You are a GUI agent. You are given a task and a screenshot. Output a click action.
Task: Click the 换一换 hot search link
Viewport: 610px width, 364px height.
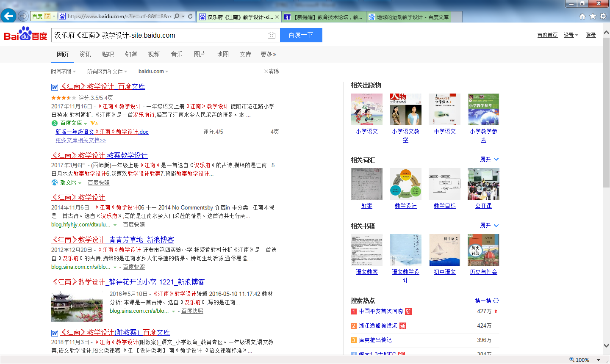coord(483,301)
